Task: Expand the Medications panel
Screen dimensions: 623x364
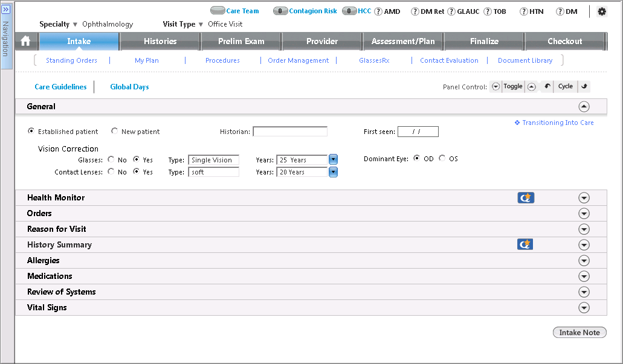Action: 584,276
